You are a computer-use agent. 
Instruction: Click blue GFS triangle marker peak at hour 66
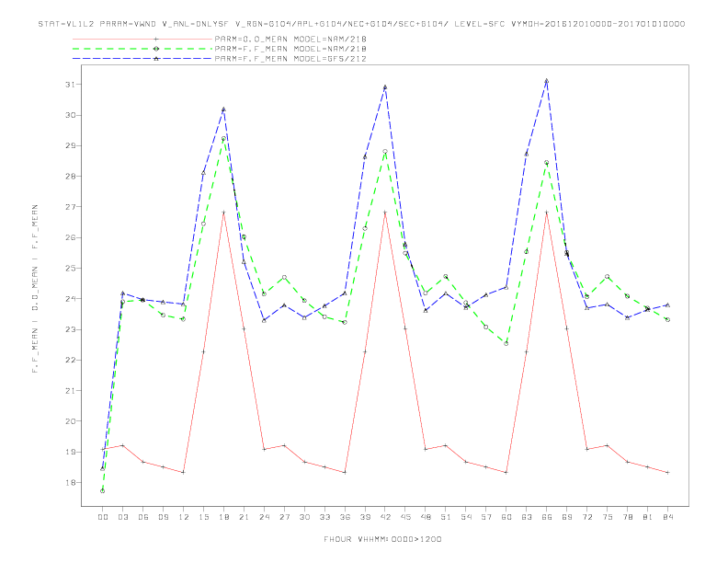point(547,81)
